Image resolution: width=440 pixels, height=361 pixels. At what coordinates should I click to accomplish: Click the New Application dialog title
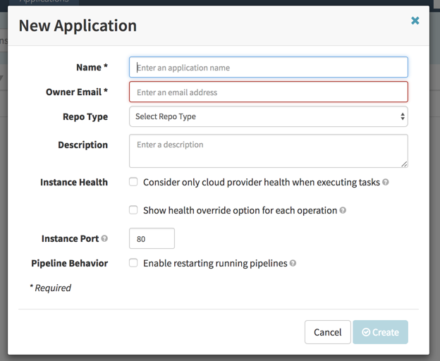tap(78, 26)
